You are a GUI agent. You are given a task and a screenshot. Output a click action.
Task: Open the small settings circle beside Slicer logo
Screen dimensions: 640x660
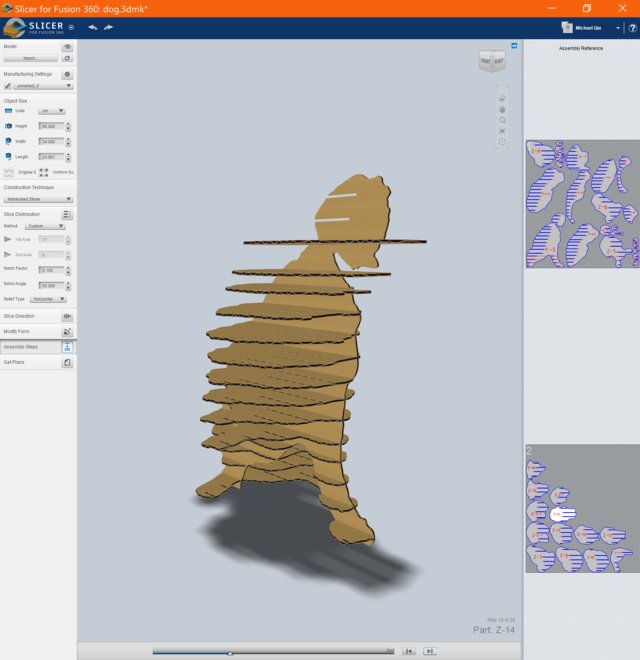coord(71,27)
